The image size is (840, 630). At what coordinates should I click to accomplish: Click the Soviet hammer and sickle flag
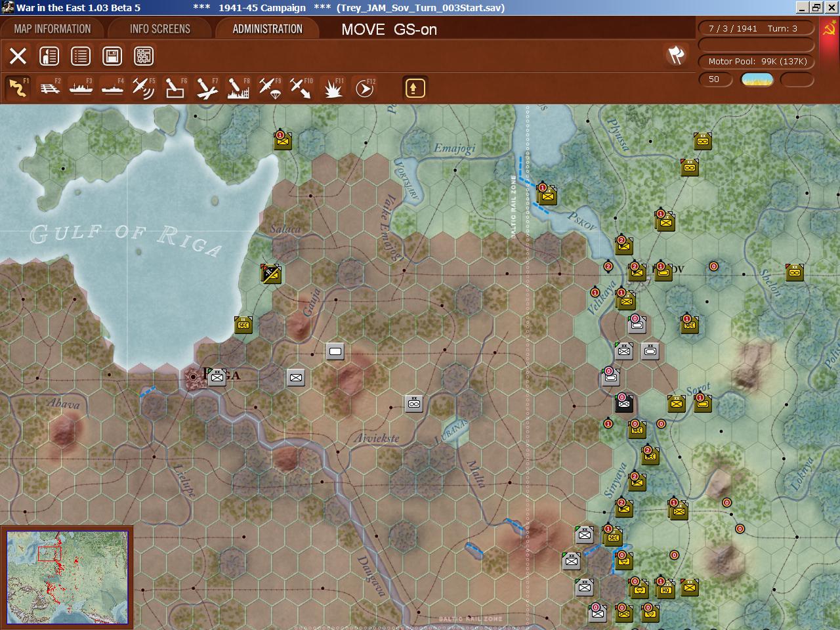pyautogui.click(x=829, y=30)
